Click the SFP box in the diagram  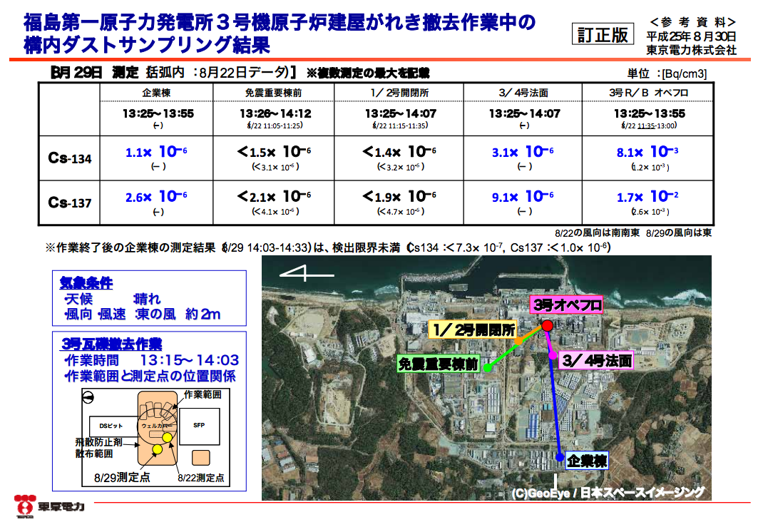click(x=199, y=424)
